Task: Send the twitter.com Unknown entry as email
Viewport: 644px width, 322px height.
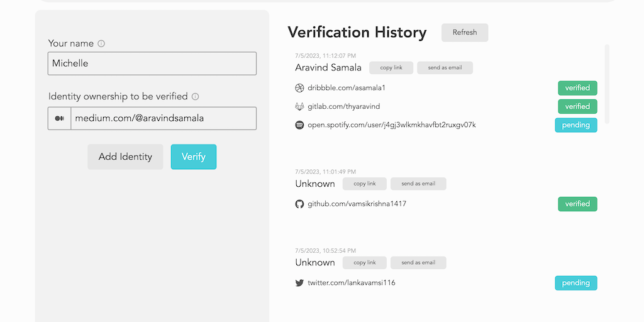Action: click(418, 263)
